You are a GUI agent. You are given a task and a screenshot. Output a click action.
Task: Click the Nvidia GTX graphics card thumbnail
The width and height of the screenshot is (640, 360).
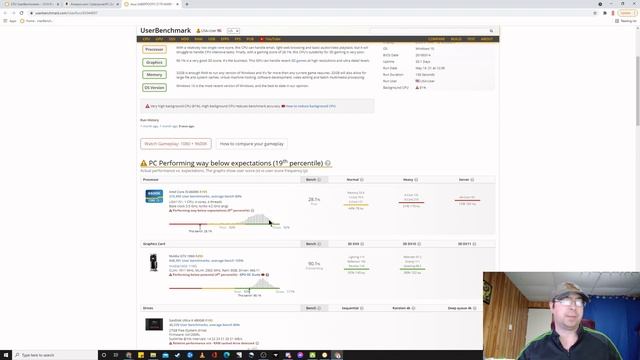(153, 262)
